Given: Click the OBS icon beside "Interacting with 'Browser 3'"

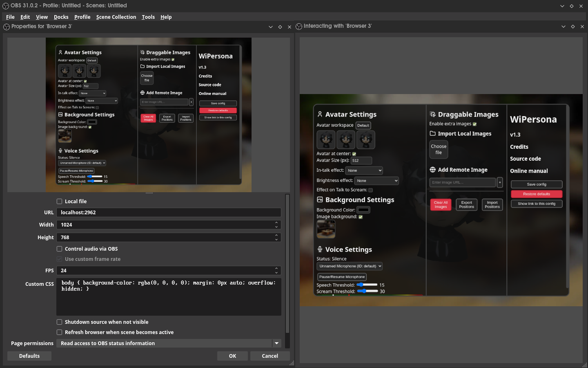Looking at the screenshot, I should point(299,26).
